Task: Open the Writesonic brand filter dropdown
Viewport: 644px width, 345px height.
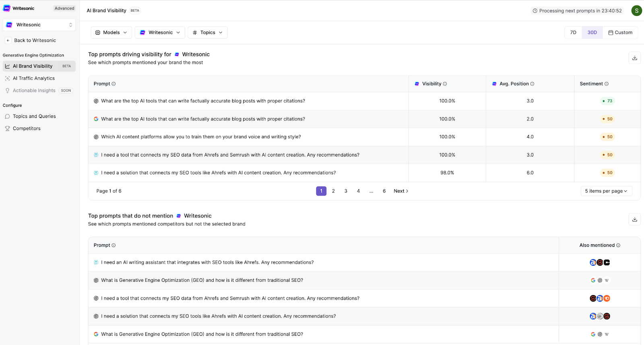Action: point(160,33)
